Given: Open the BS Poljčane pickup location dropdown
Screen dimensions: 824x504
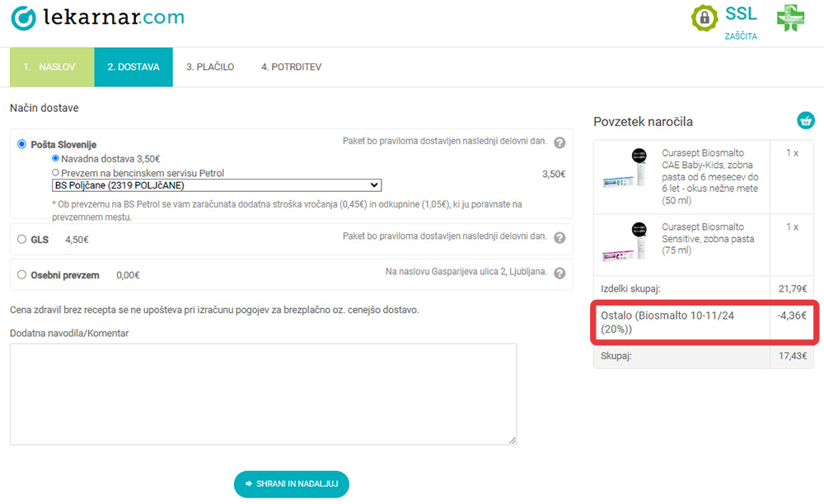Looking at the screenshot, I should (217, 185).
